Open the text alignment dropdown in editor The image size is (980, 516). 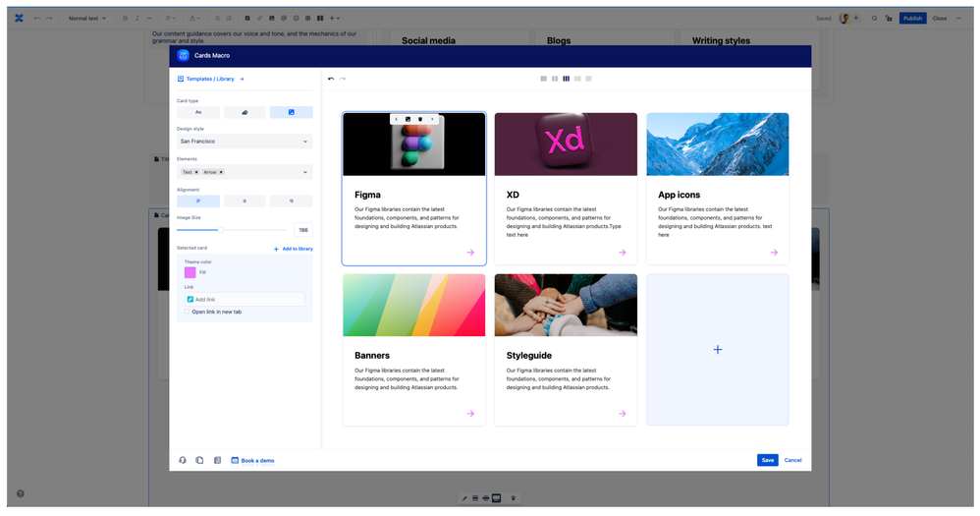tap(170, 18)
